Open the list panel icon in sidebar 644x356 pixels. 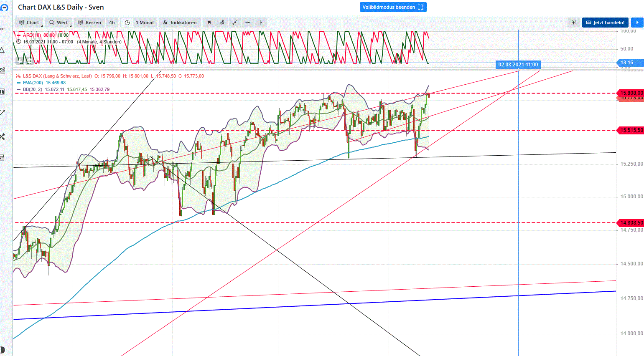[x=3, y=157]
